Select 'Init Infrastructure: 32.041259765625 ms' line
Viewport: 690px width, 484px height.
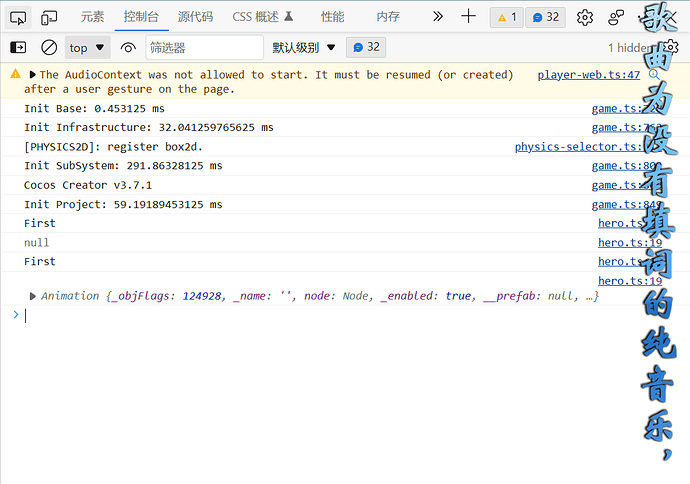[149, 128]
